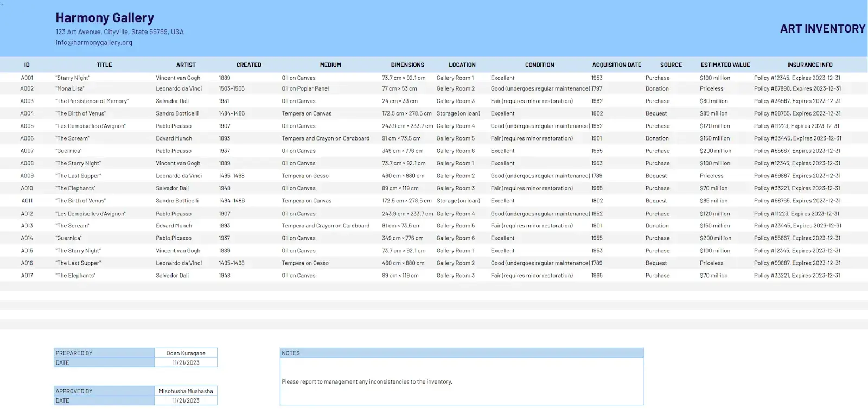
Task: Click the "Oil on Poplar Panel" medium cell
Action: [305, 89]
